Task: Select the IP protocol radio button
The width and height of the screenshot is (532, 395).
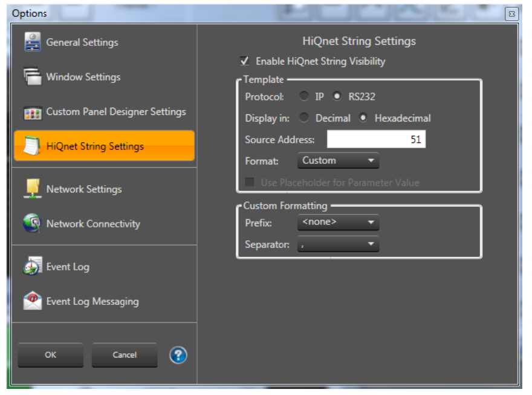Action: (x=304, y=96)
